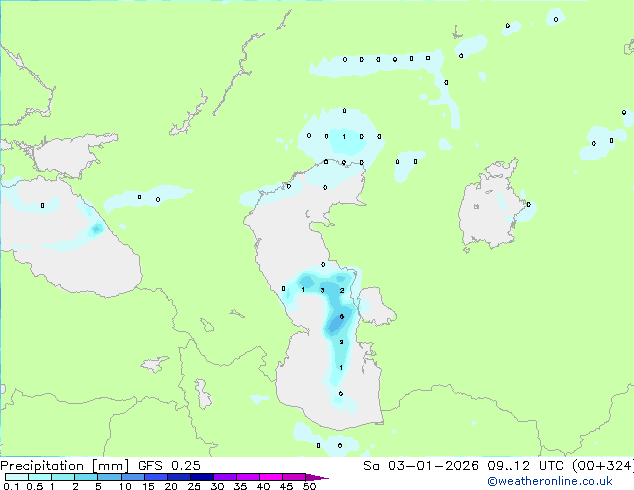Click the 'GFS 0.25' model label
The image size is (634, 490).
coord(169,466)
